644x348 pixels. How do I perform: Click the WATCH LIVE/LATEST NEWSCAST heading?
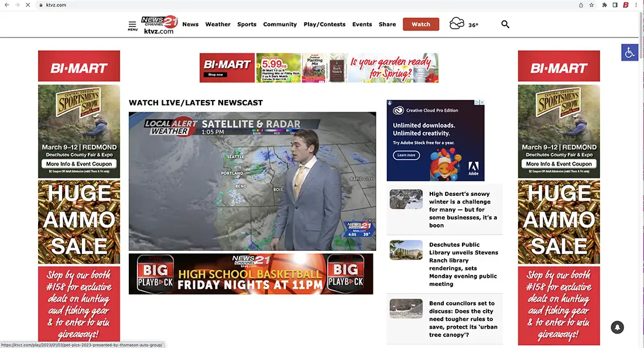coord(196,102)
